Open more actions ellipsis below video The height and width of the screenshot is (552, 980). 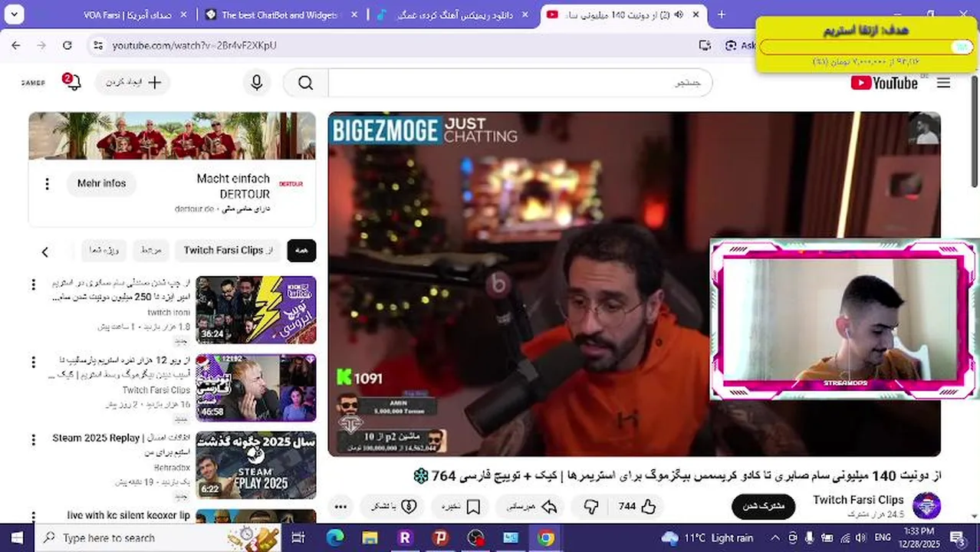click(x=341, y=506)
